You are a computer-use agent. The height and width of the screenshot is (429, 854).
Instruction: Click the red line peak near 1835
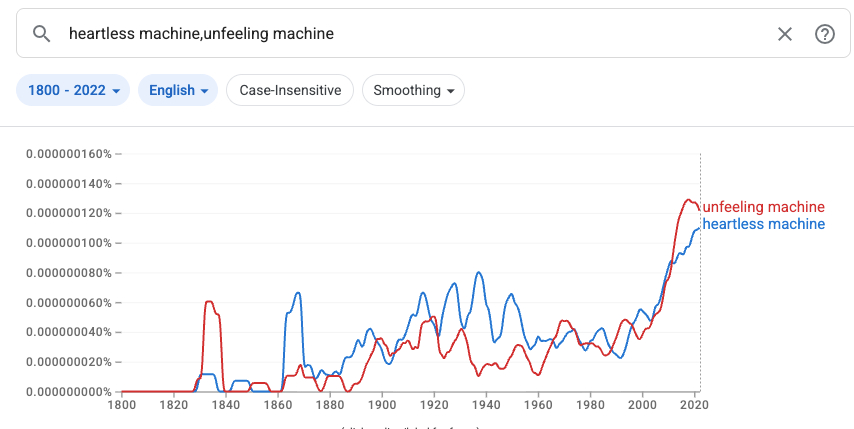209,301
